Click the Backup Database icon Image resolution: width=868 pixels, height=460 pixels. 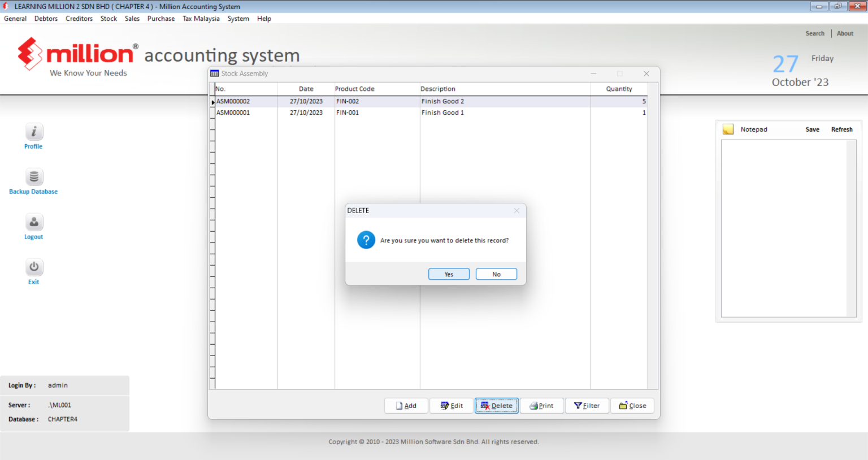pyautogui.click(x=34, y=177)
